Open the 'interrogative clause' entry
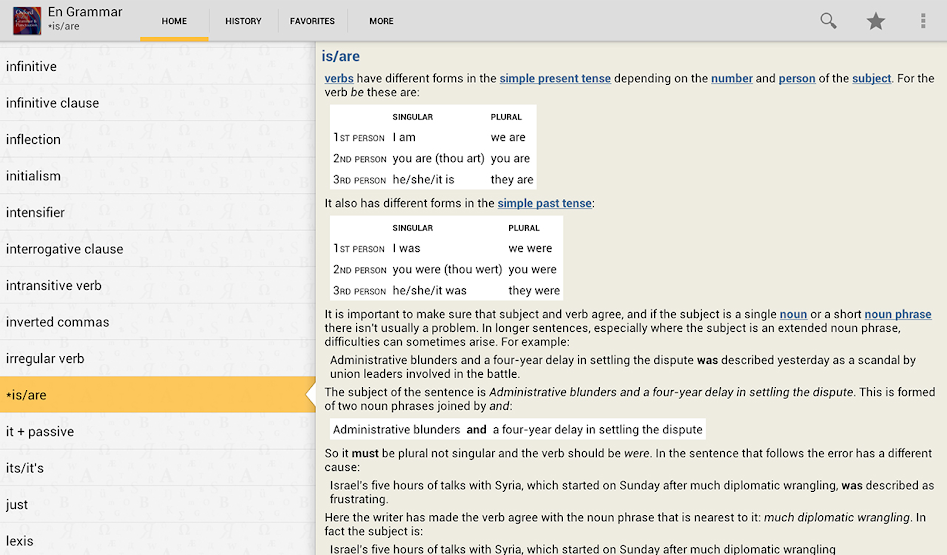This screenshot has width=947, height=555. (x=64, y=249)
